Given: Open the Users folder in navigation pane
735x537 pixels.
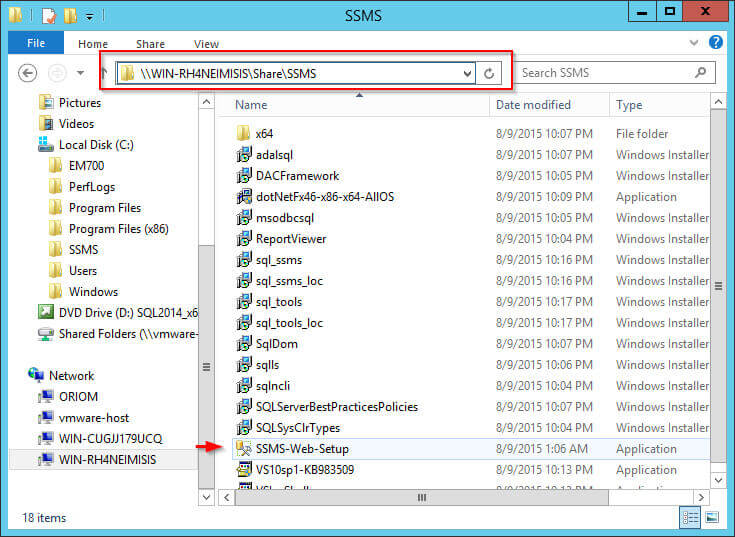Looking at the screenshot, I should (82, 271).
